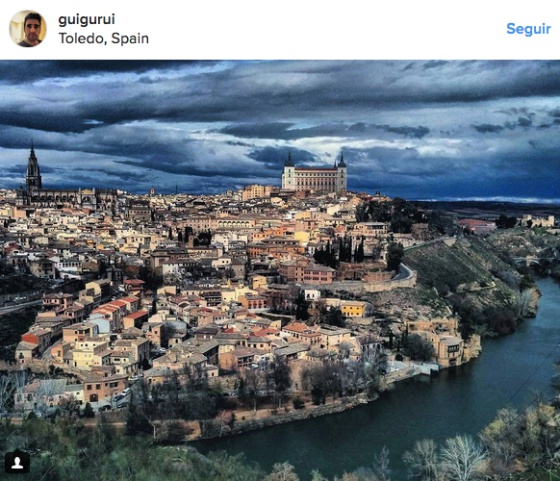Image resolution: width=560 pixels, height=481 pixels.
Task: Follow the user with Seguir button
Action: click(528, 29)
